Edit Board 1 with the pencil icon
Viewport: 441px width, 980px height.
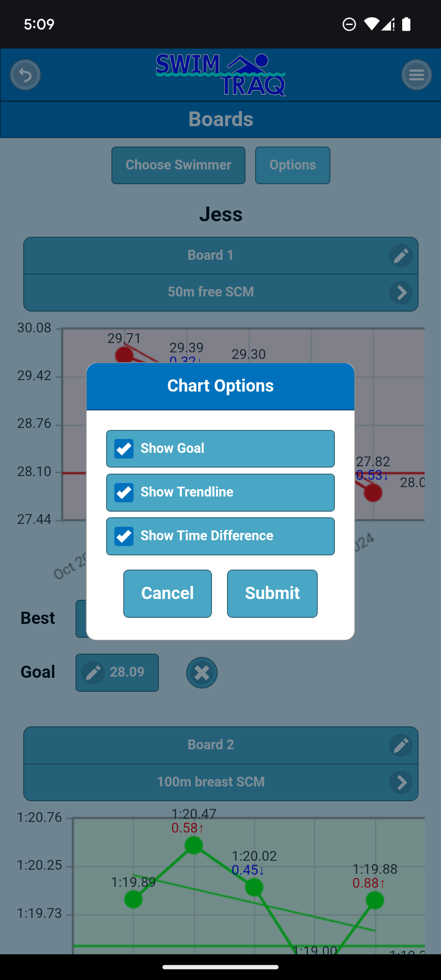click(x=401, y=256)
